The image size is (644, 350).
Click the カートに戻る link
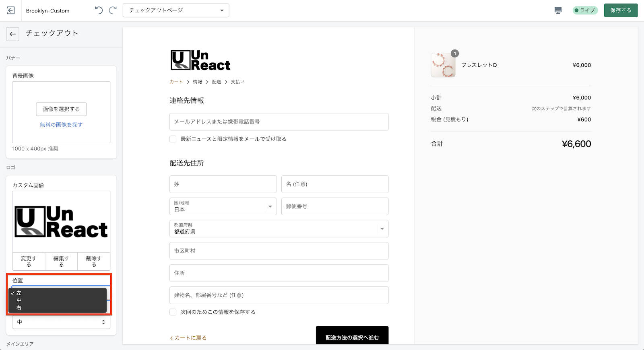click(188, 338)
